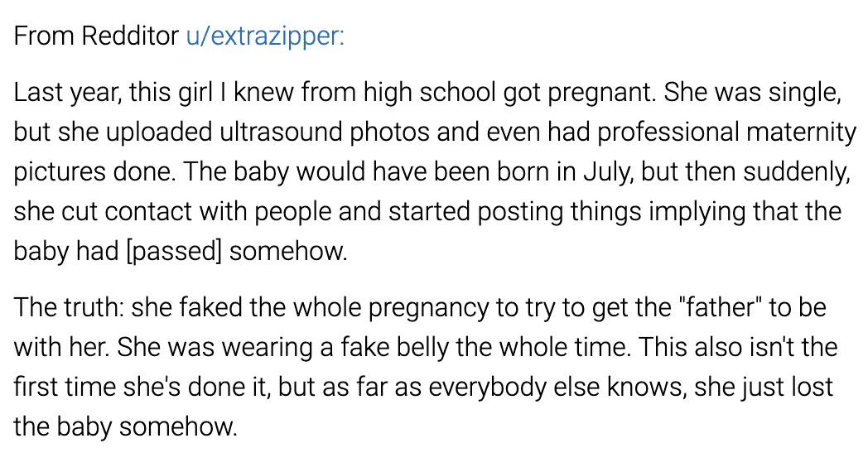Screen dimensions: 868x472
Task: Click the 'From Redditor' text
Action: (96, 36)
